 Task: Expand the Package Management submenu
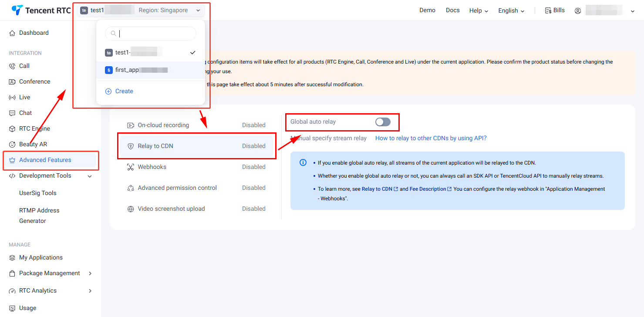[x=90, y=273]
